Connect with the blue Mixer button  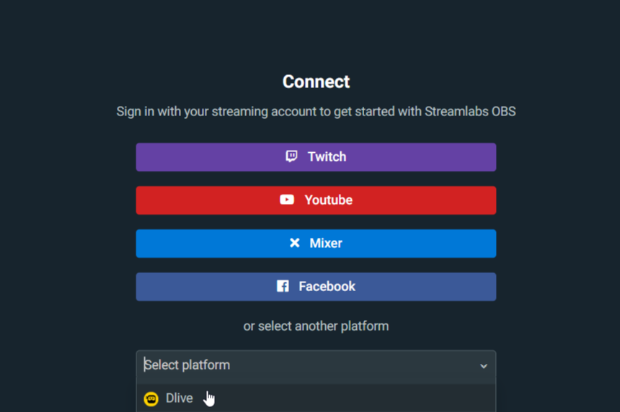(x=316, y=243)
